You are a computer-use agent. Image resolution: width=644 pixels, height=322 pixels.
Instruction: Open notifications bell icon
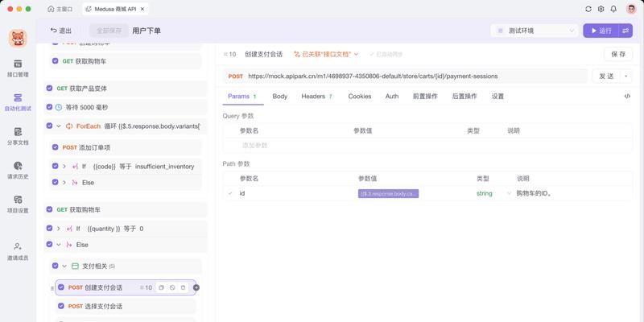tap(613, 9)
